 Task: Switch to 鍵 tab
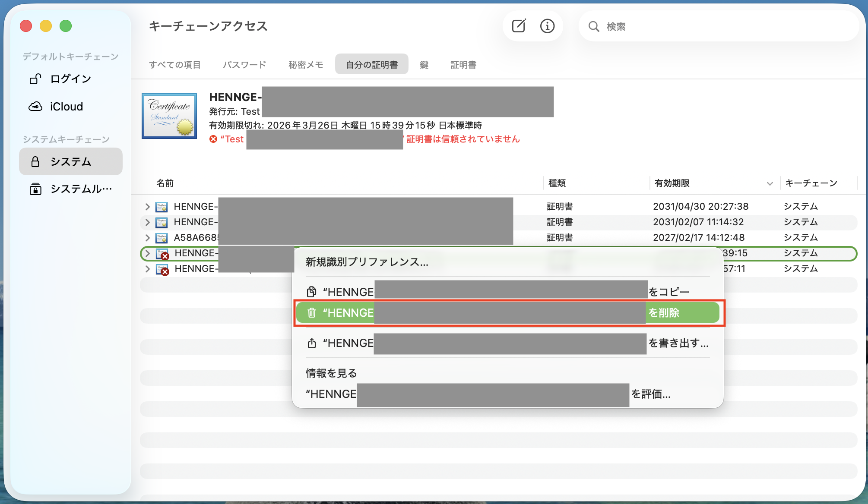[424, 65]
